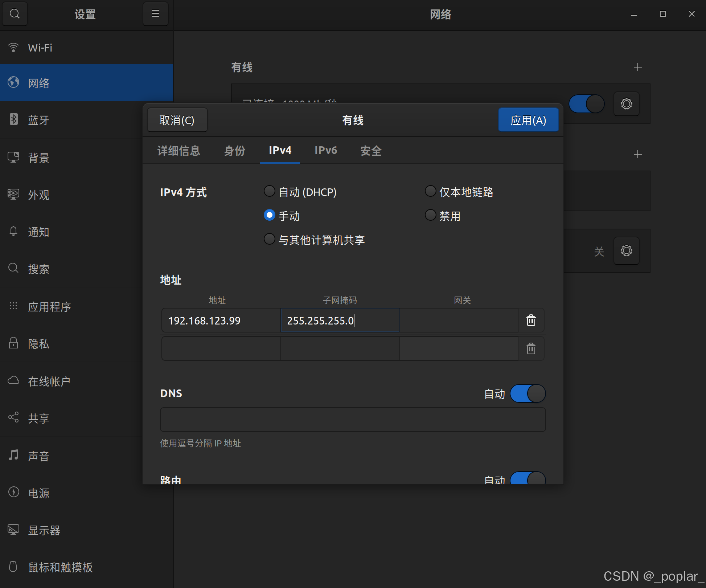Open the 声音 settings page
This screenshot has width=706, height=588.
tap(38, 456)
